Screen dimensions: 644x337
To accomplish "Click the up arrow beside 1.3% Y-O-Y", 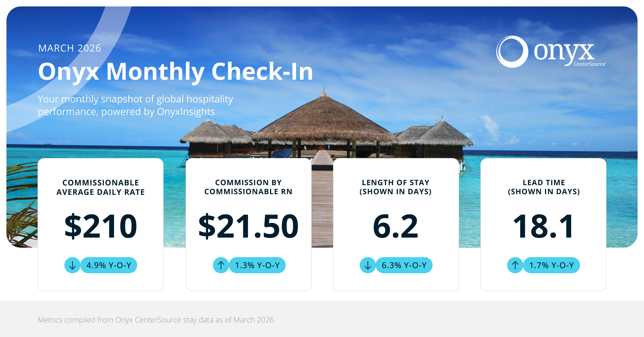I will 221,265.
